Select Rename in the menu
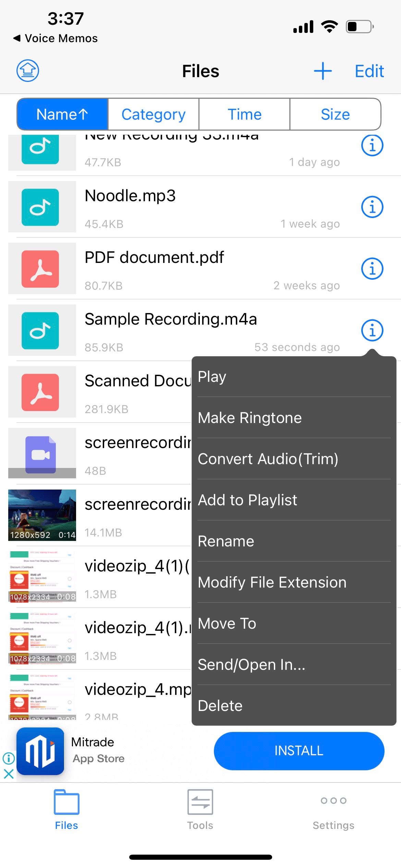The width and height of the screenshot is (401, 868). coord(294,541)
